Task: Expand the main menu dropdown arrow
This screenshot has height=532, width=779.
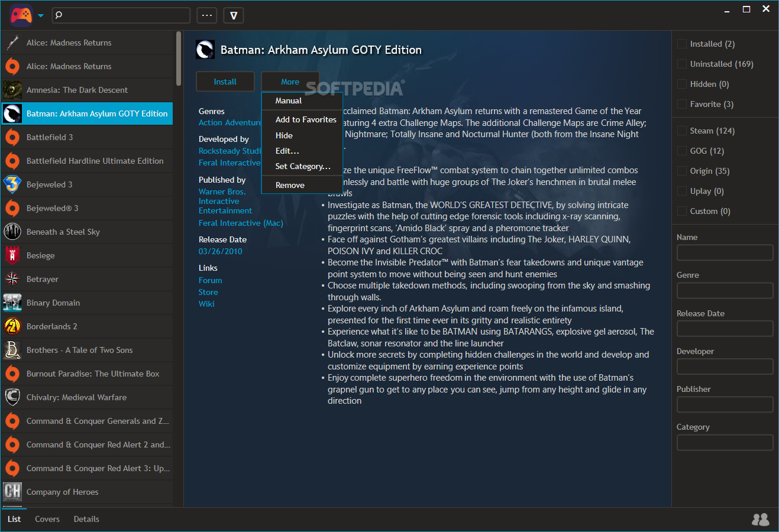Action: (x=41, y=16)
